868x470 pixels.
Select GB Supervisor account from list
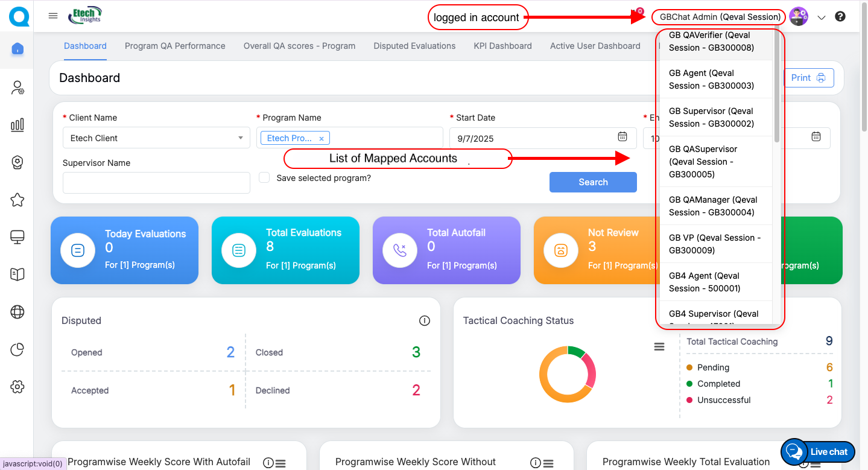click(711, 117)
